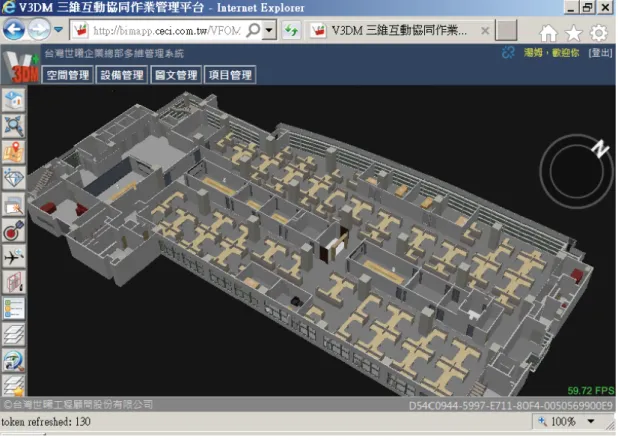The width and height of the screenshot is (618, 440).
Task: Click the N north marker on compass
Action: coord(600,149)
